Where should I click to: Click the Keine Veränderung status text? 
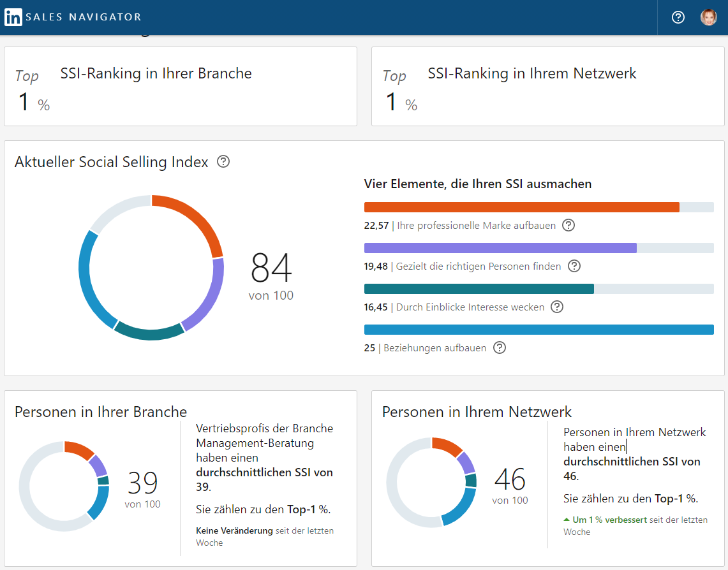coord(234,530)
